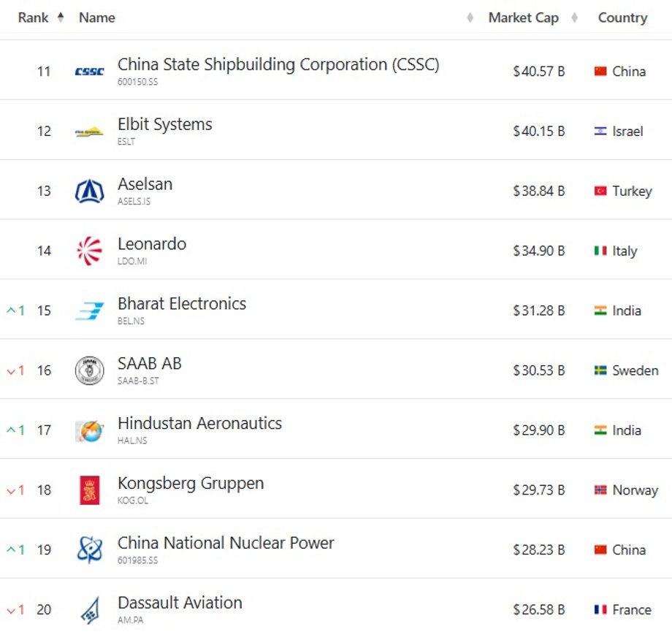
Task: Click the Elbit Systems logo icon
Action: [x=89, y=132]
